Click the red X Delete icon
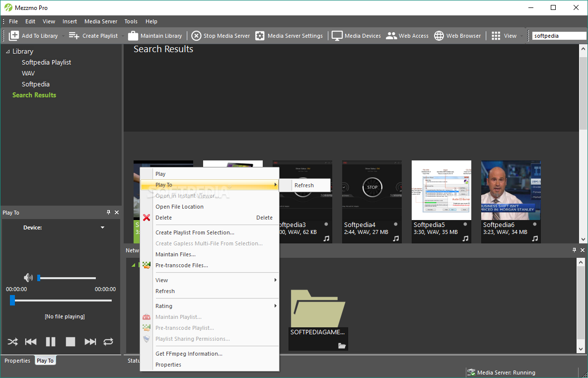This screenshot has height=378, width=588. pyautogui.click(x=147, y=218)
